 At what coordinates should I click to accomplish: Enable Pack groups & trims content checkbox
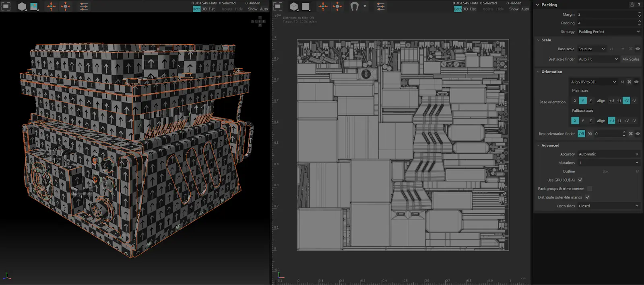click(x=590, y=189)
